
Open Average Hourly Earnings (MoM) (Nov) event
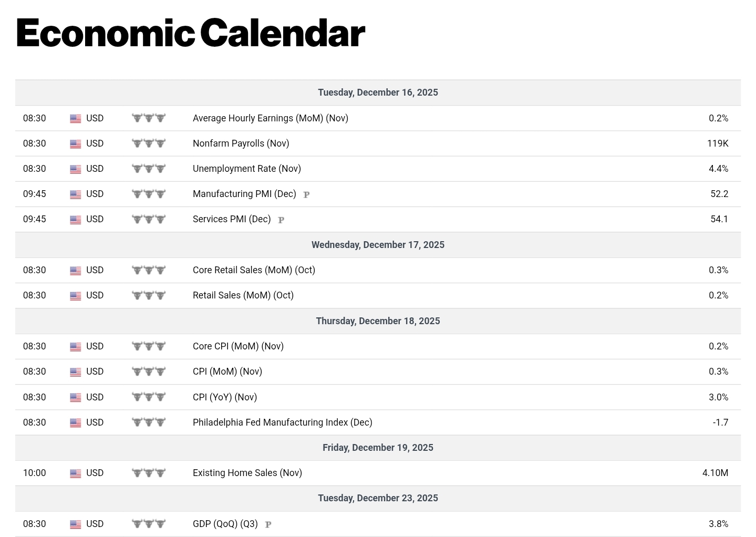tap(270, 118)
